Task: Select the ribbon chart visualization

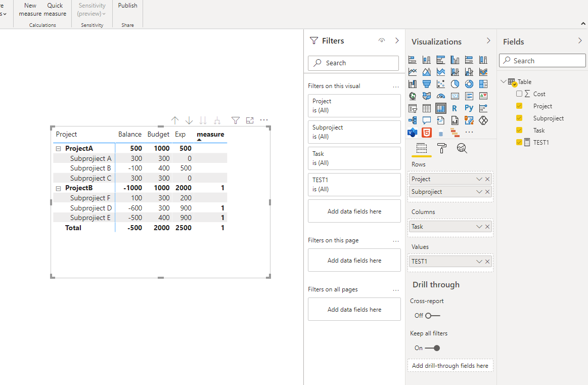Action: [483, 72]
